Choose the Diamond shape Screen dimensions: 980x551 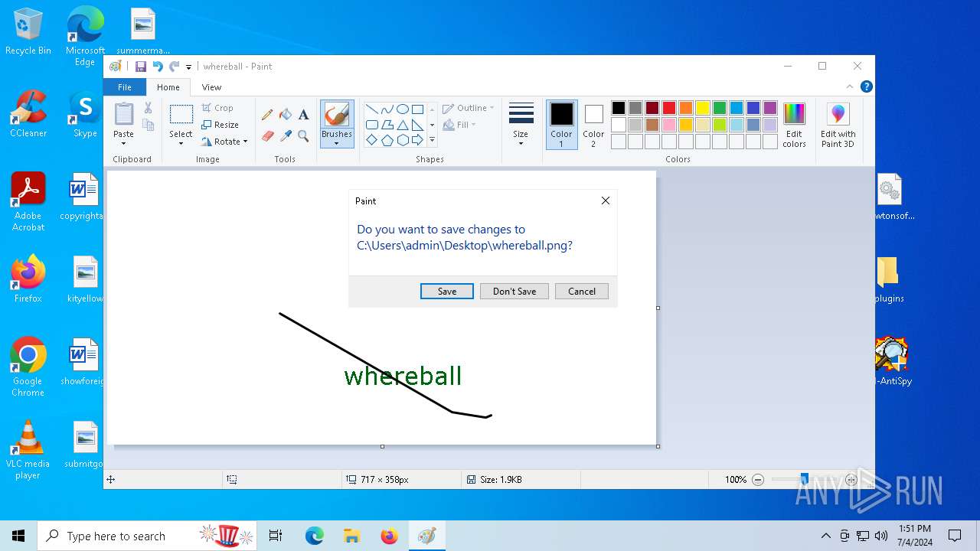[x=371, y=140]
